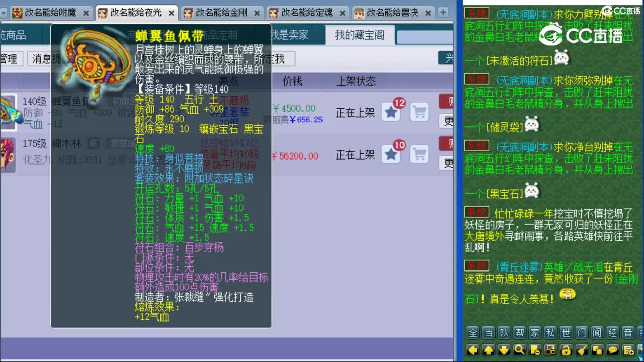Click player name 求你力劈别掉 in chat
This screenshot has height=362, width=644.
pos(583,14)
